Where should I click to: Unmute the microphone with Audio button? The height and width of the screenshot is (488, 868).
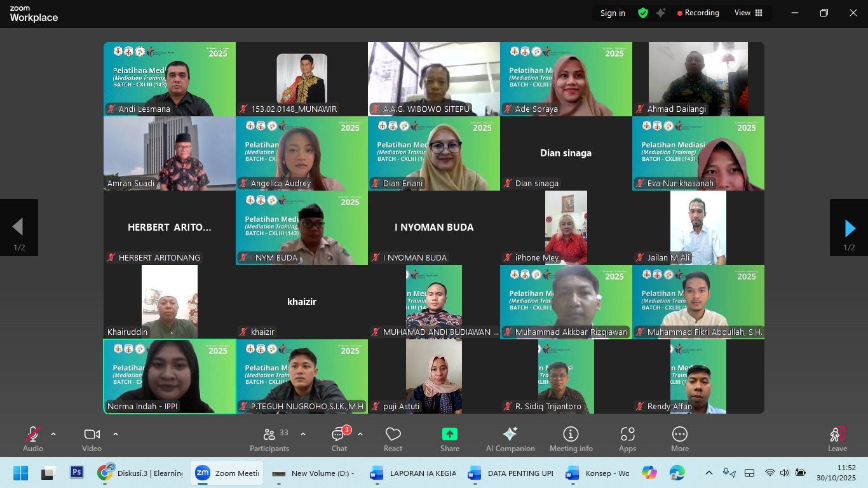coord(33,439)
